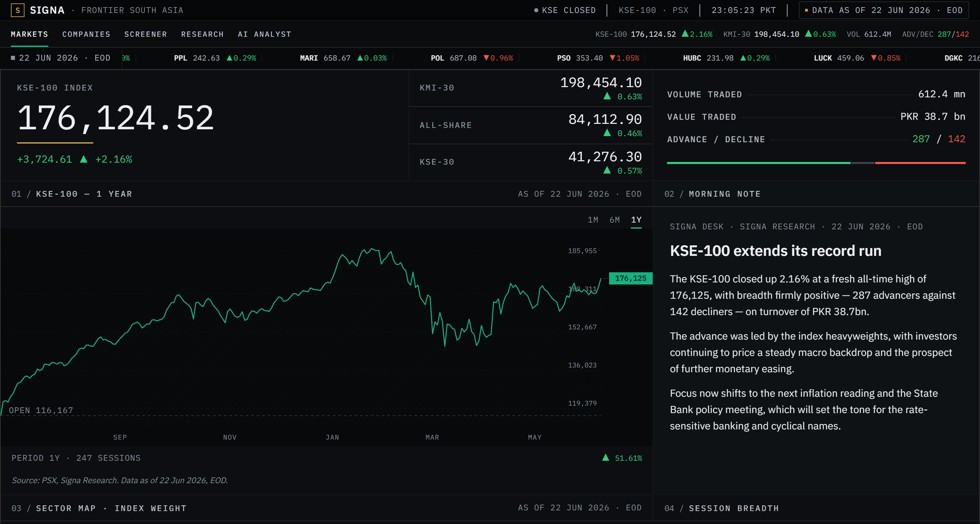Click the up arrow under ALL-SHARE 84,112.90
Screen dimensions: 980x524
click(607, 133)
